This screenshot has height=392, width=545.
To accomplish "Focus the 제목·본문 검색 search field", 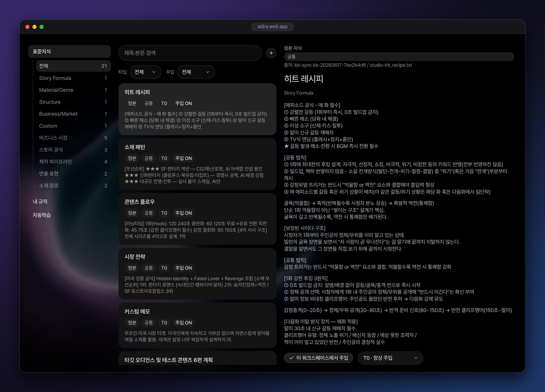I will 190,53.
